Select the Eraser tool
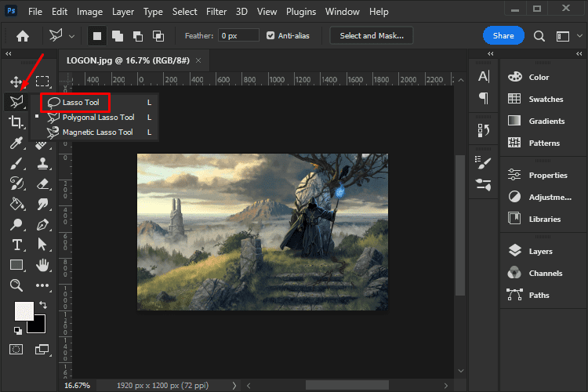This screenshot has width=588, height=392. tap(42, 183)
